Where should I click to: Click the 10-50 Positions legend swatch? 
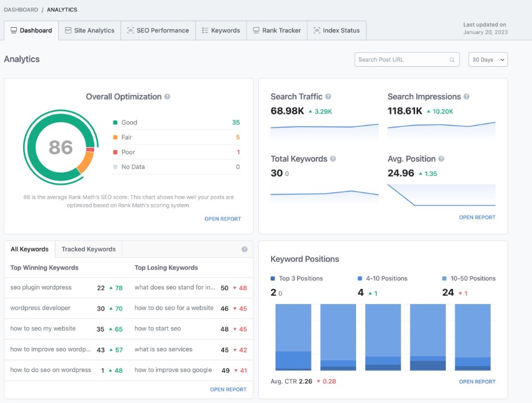[445, 279]
